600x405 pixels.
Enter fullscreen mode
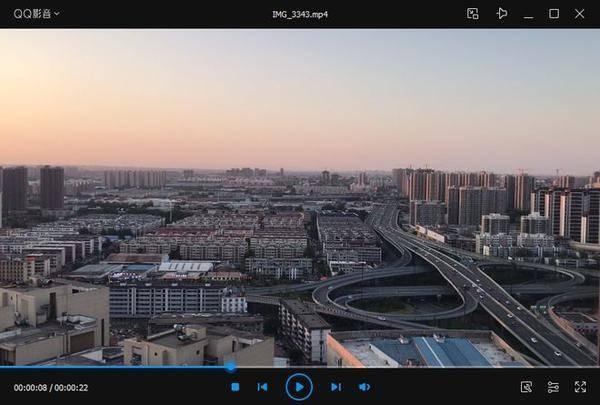pos(580,387)
